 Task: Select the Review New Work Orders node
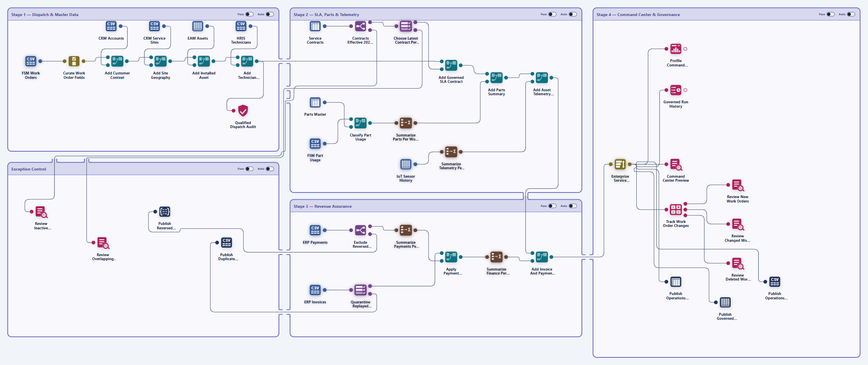tap(738, 185)
